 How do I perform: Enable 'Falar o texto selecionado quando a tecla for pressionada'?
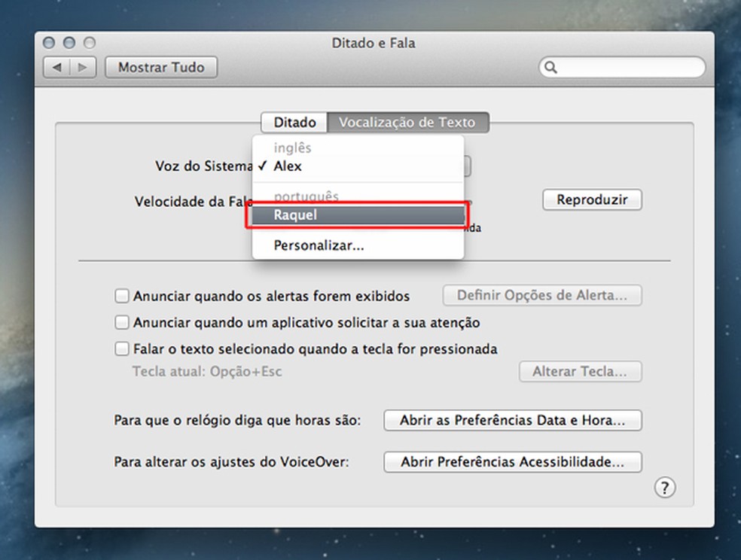121,348
